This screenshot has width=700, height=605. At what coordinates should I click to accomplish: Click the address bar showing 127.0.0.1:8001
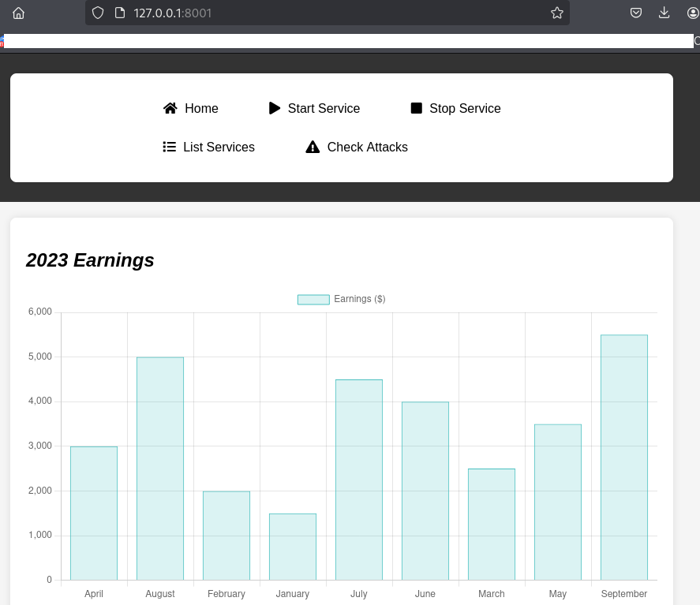click(x=316, y=13)
